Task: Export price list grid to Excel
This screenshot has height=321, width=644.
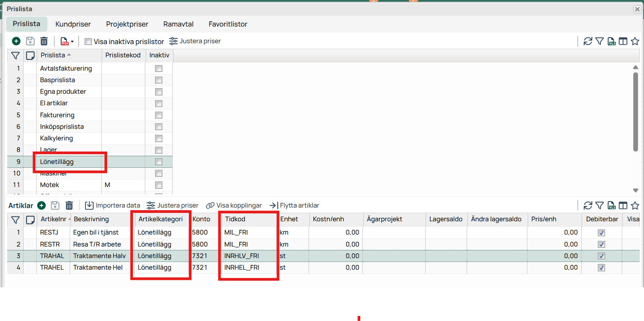Action: (x=612, y=42)
